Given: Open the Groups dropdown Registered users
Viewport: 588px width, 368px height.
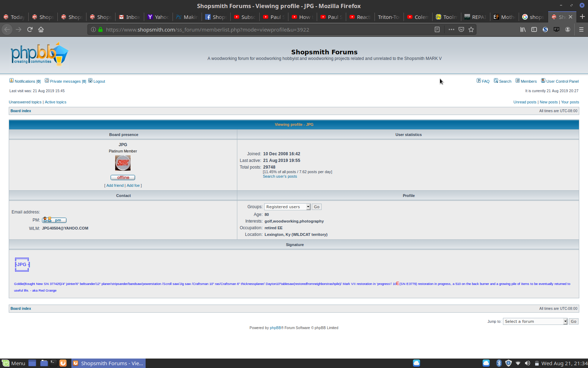Looking at the screenshot, I should click(x=287, y=207).
